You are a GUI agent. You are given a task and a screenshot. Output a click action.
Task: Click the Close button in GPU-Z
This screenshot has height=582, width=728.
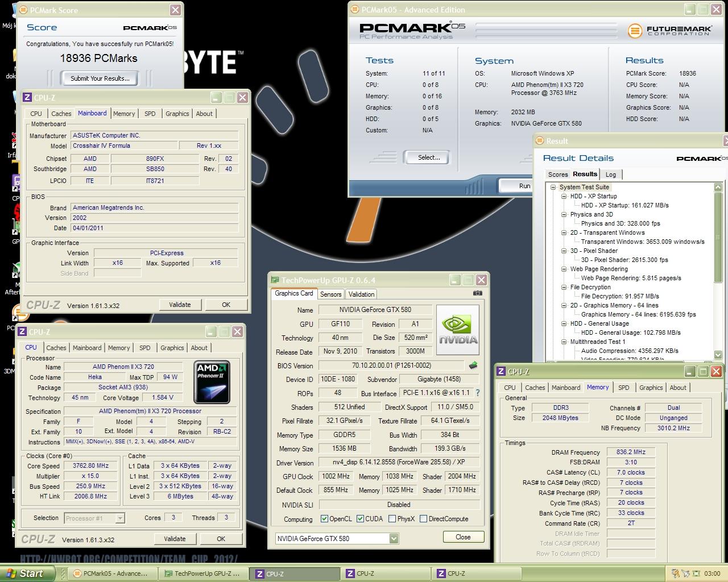point(463,537)
